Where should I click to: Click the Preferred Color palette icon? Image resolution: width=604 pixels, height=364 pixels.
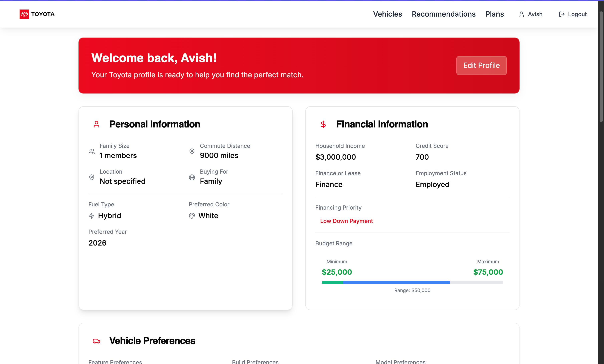(x=192, y=216)
